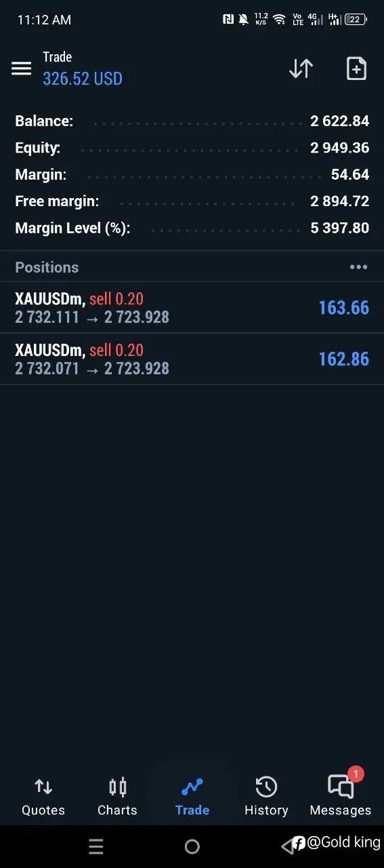Image resolution: width=384 pixels, height=868 pixels.
Task: Switch to the Charts tab
Action: 117,797
